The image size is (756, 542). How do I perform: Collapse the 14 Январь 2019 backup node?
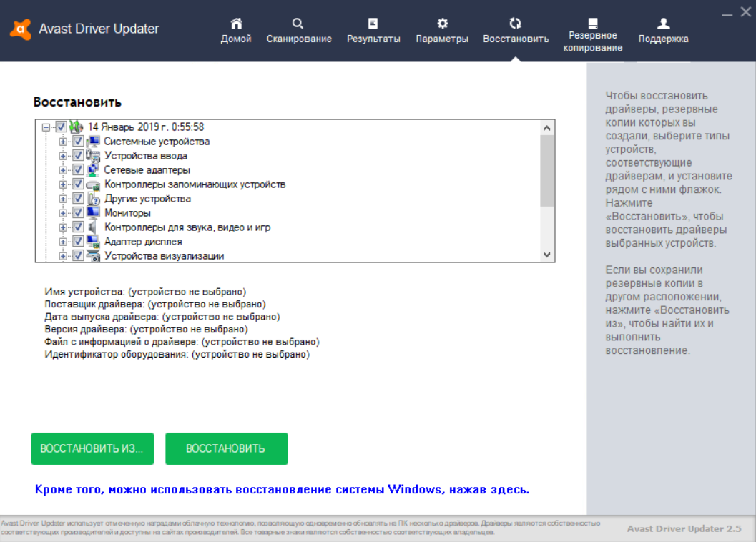(46, 128)
